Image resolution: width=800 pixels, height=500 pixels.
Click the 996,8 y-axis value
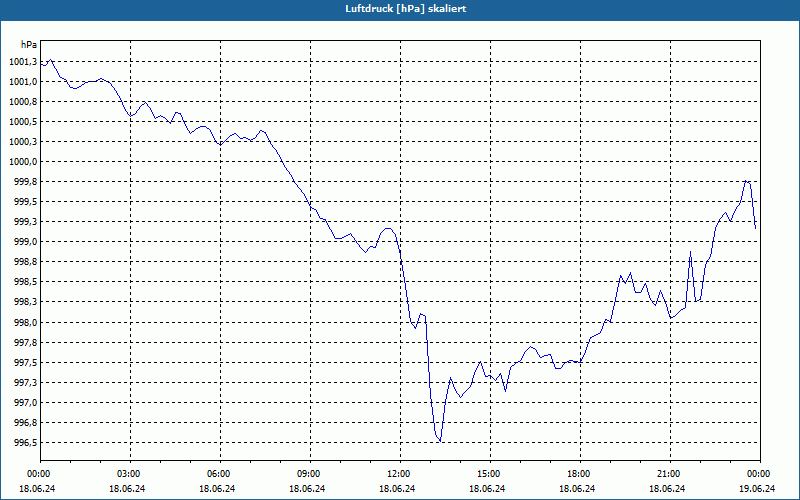[x=25, y=422]
